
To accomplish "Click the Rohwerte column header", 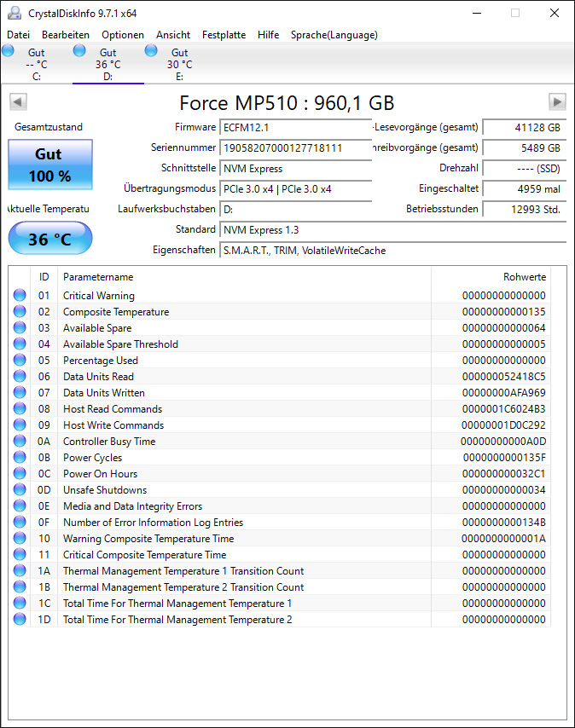I will [x=491, y=277].
